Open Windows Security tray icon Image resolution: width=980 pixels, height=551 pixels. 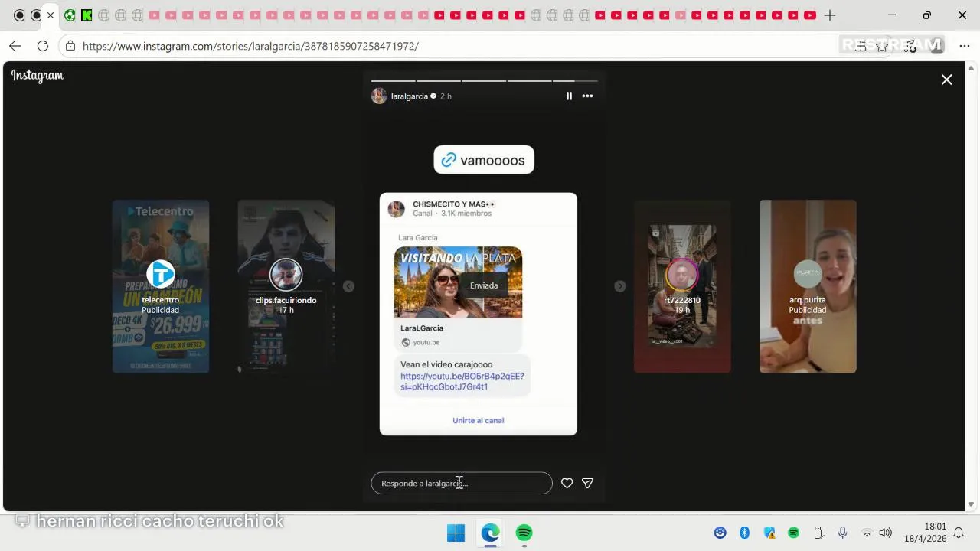[769, 533]
